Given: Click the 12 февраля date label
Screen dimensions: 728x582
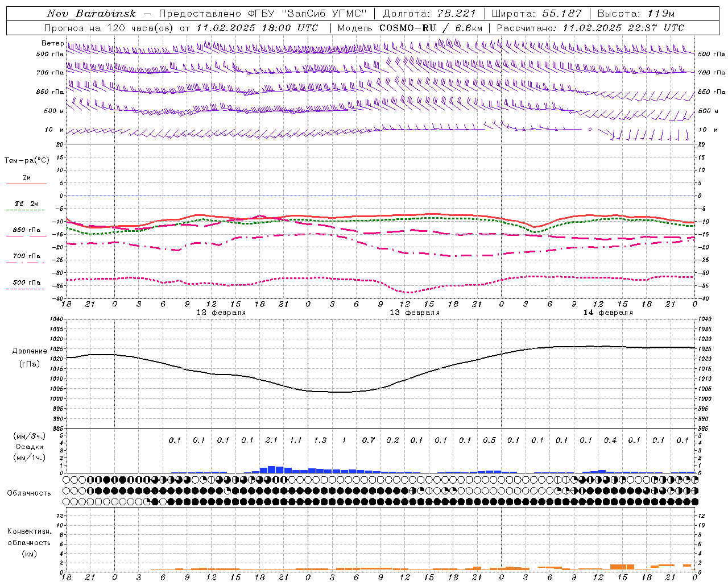Looking at the screenshot, I should point(221,313).
